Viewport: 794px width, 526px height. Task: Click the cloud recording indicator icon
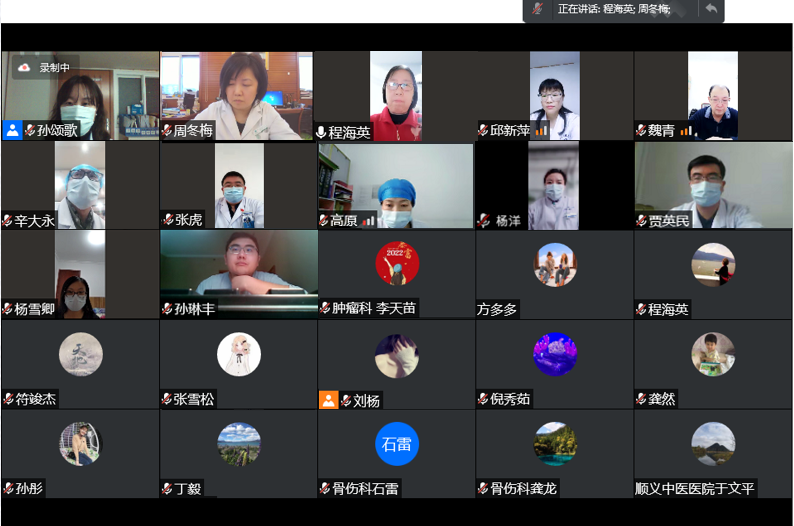click(x=25, y=67)
